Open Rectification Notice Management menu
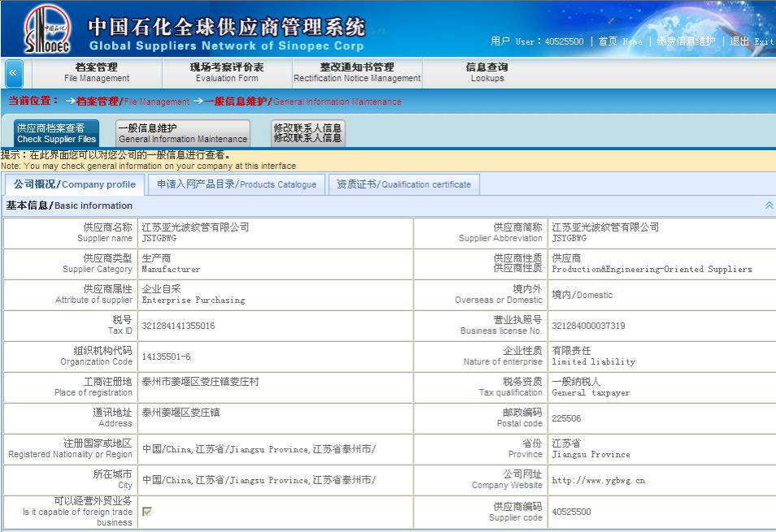 [357, 72]
